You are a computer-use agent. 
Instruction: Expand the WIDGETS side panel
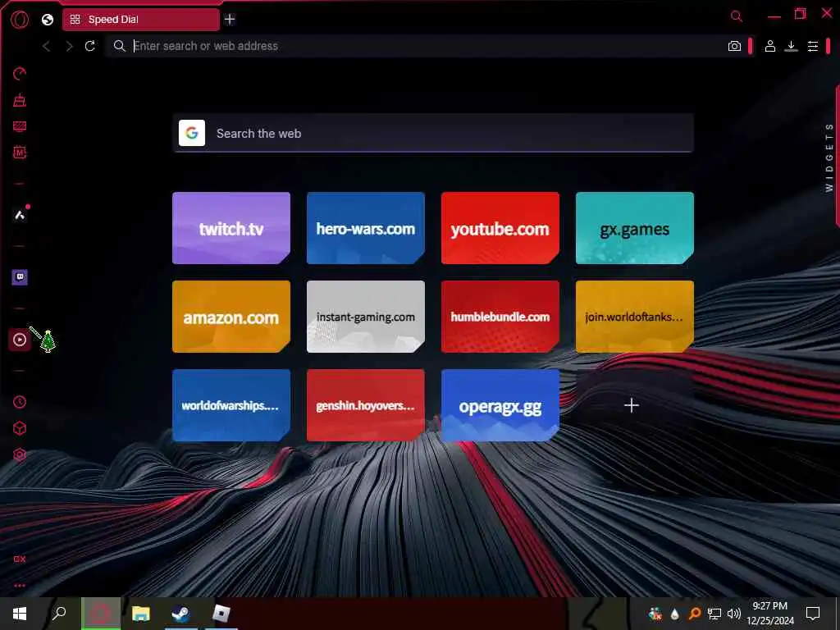(x=829, y=157)
